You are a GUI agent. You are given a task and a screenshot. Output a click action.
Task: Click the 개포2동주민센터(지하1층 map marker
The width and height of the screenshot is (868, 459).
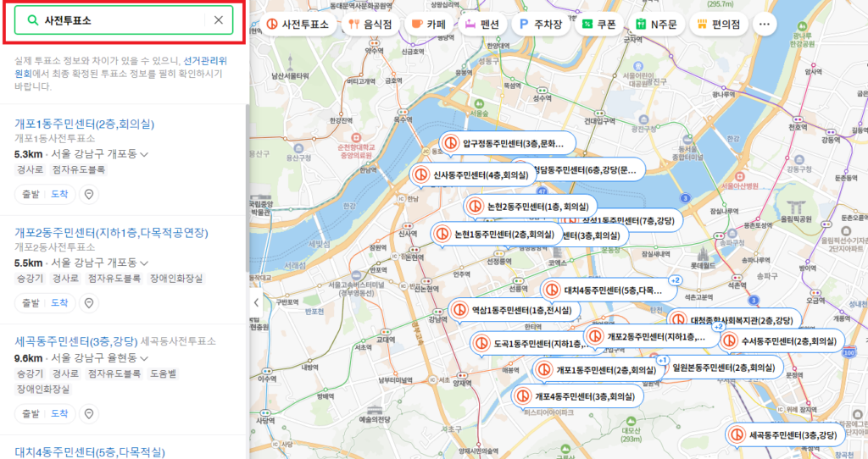point(651,336)
